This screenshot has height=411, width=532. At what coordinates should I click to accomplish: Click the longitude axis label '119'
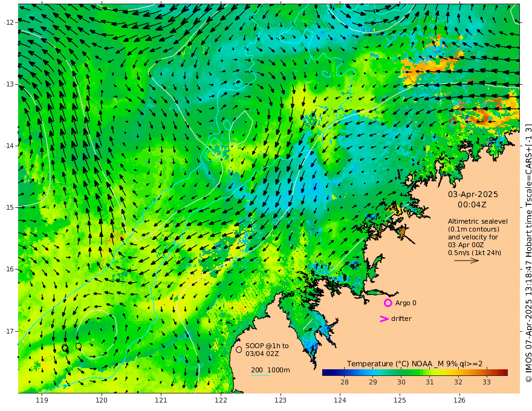coord(42,400)
